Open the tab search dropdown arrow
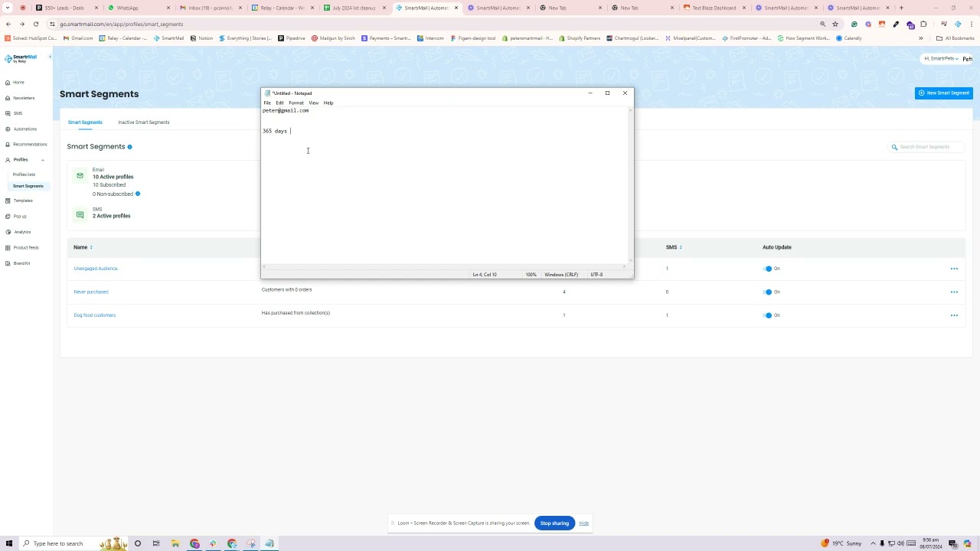The height and width of the screenshot is (551, 980). [8, 8]
